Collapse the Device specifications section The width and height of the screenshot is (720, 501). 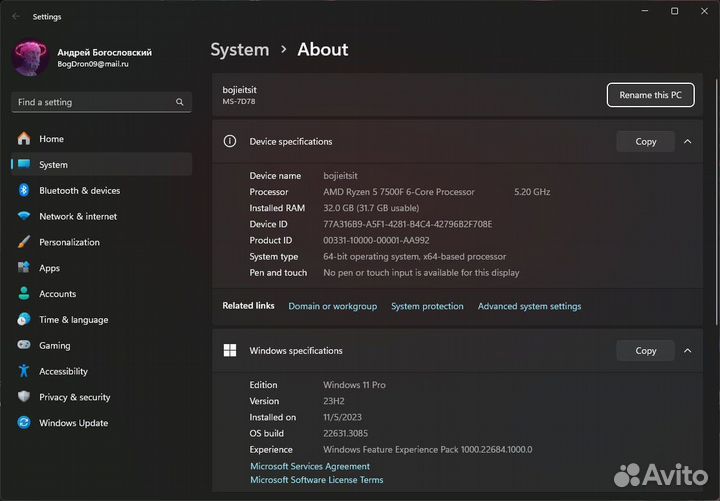pyautogui.click(x=687, y=141)
